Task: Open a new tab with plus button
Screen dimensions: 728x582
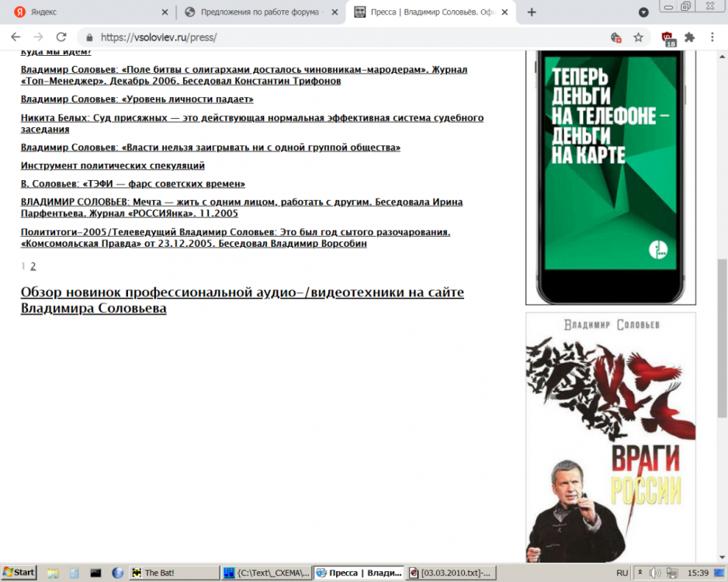Action: pyautogui.click(x=532, y=12)
